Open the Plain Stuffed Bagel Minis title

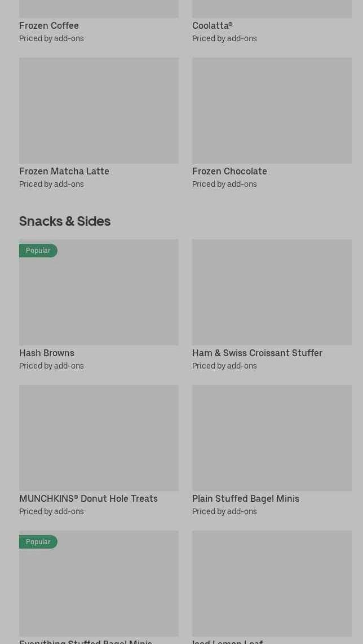(246, 498)
